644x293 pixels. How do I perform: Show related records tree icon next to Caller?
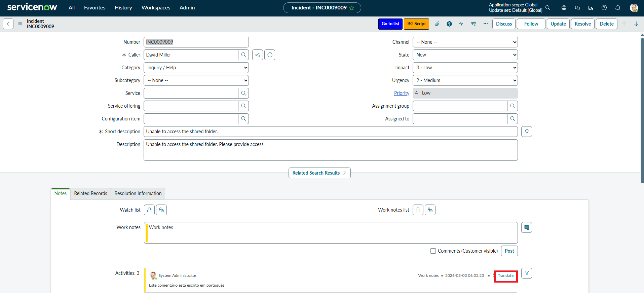tap(258, 55)
